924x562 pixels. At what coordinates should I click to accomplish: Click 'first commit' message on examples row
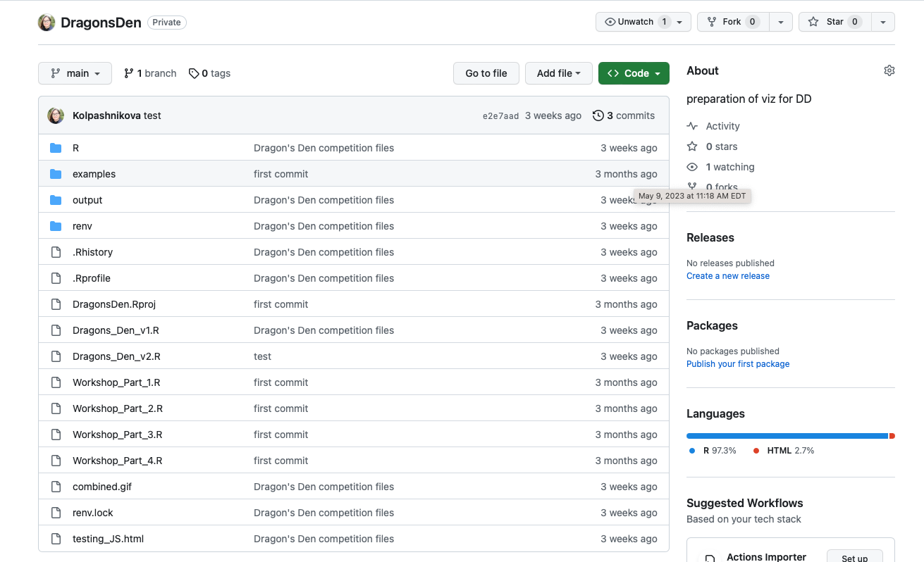coord(281,174)
